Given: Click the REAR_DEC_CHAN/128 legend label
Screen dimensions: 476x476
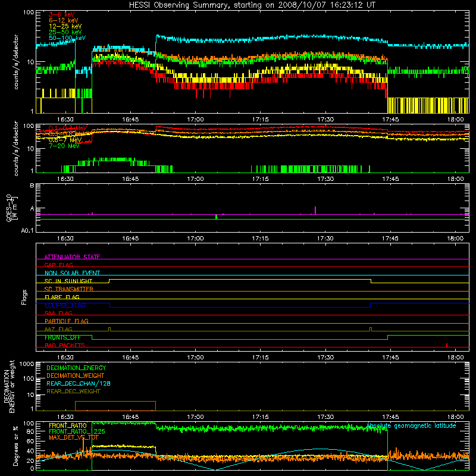Looking at the screenshot, I should click(79, 383).
